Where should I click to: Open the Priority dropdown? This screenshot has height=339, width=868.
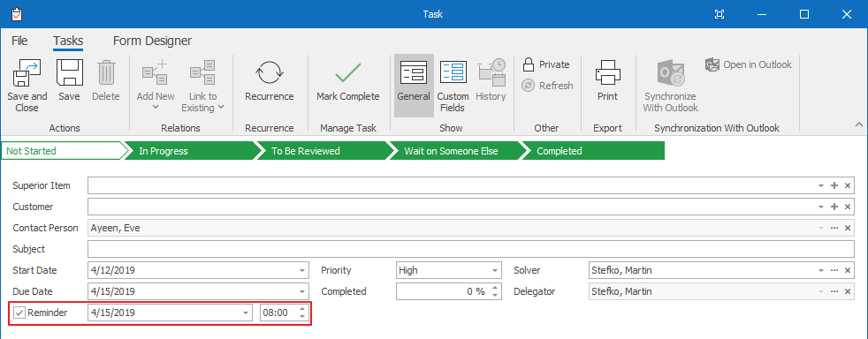coord(495,271)
